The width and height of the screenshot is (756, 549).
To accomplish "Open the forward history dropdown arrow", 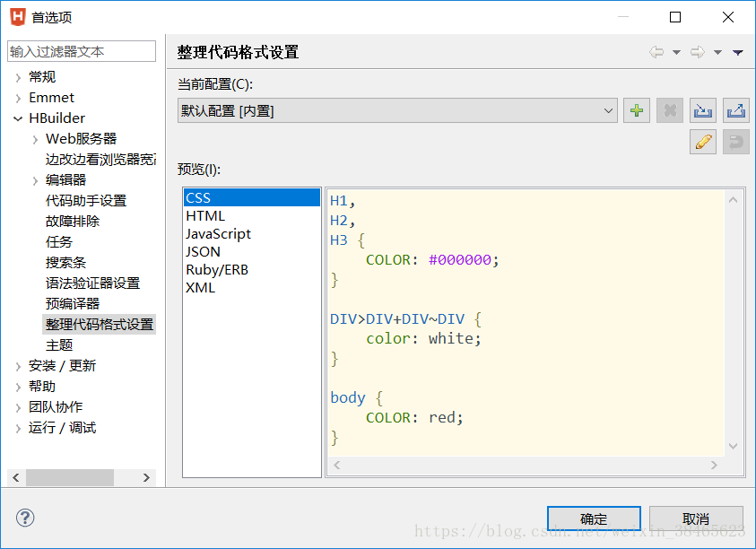I will coord(717,52).
